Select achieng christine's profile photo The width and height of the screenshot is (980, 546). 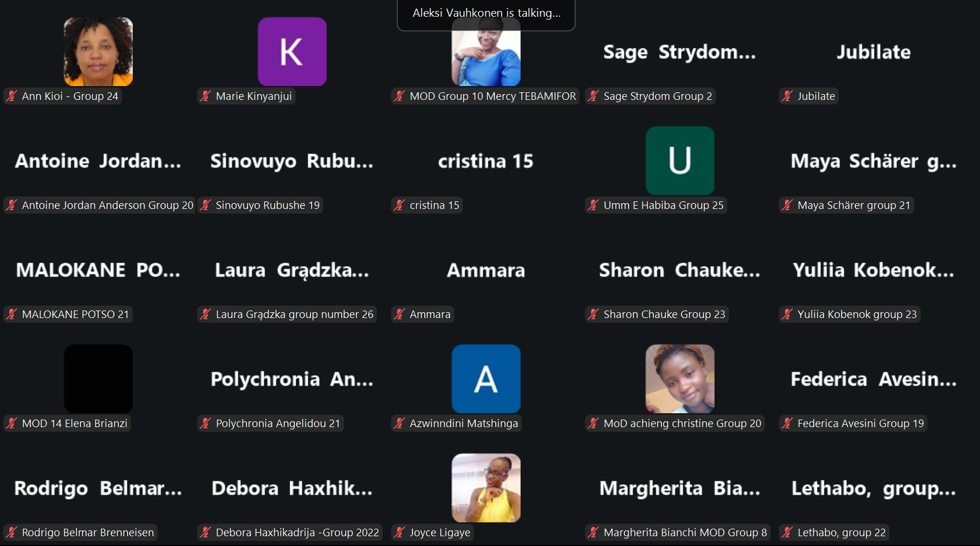pyautogui.click(x=680, y=379)
